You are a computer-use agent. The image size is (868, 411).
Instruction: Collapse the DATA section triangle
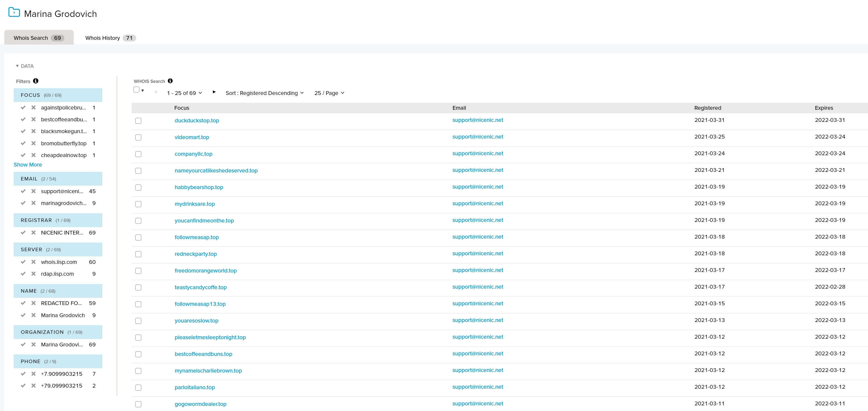(17, 66)
